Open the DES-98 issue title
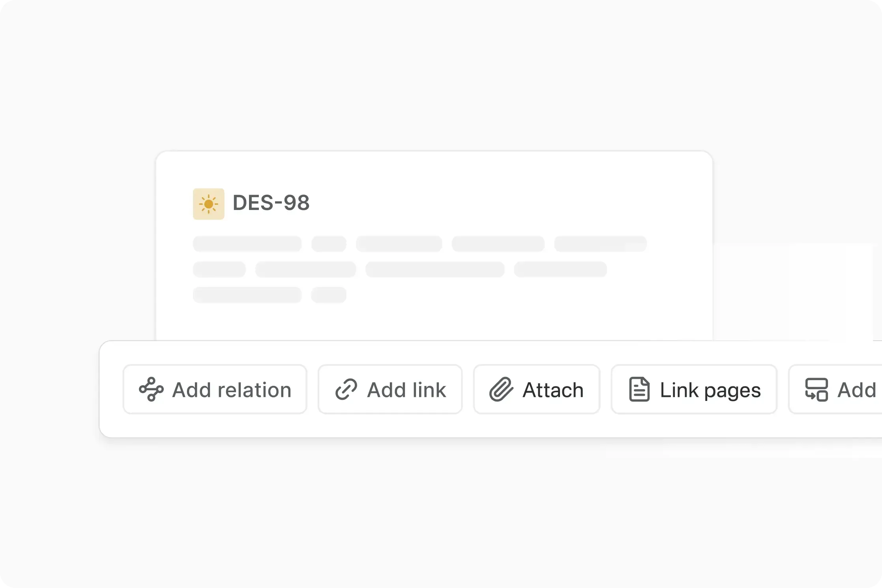 [271, 203]
